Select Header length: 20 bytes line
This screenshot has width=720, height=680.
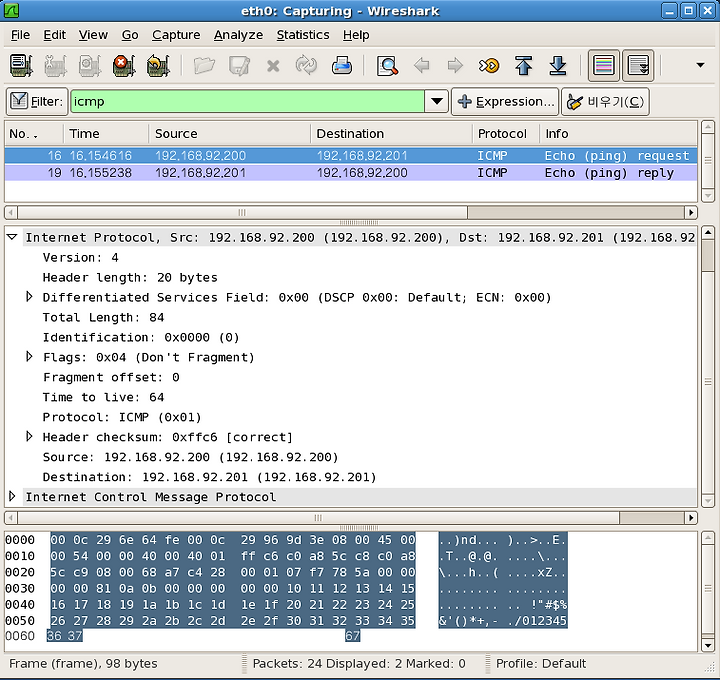(130, 277)
